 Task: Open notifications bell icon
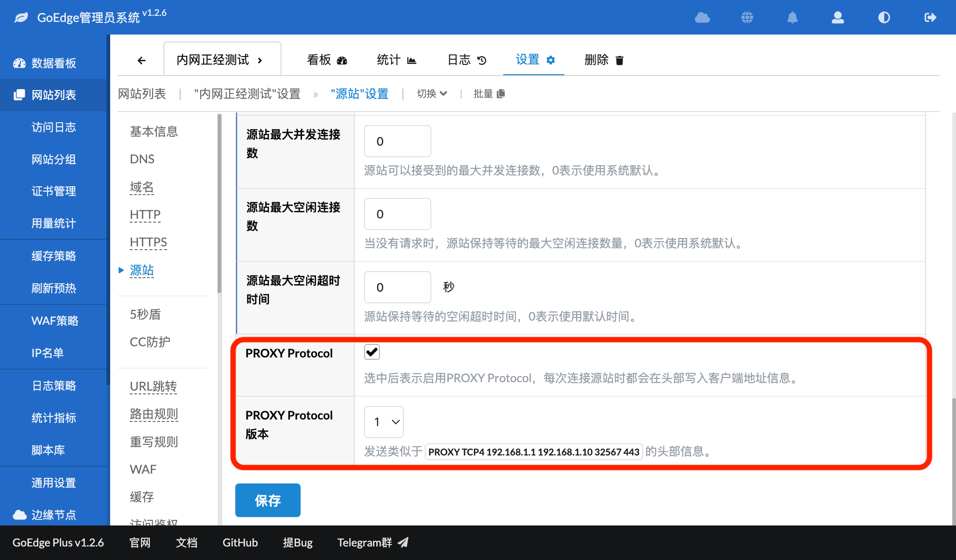click(x=792, y=18)
